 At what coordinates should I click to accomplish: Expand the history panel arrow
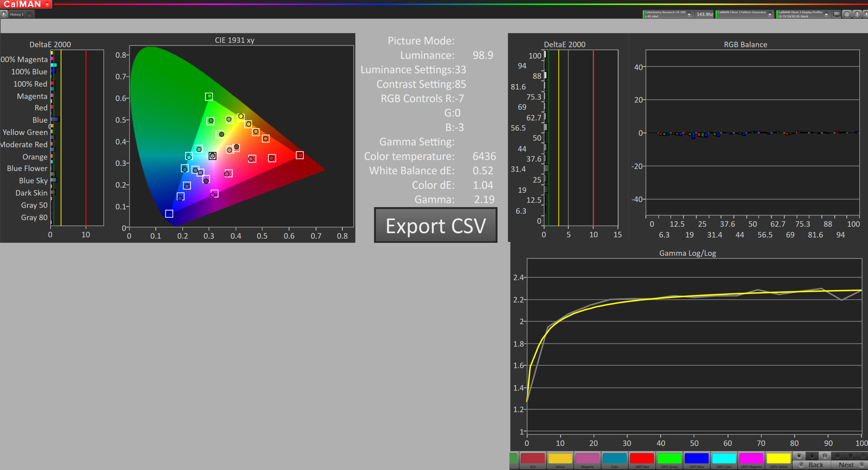coord(4,14)
